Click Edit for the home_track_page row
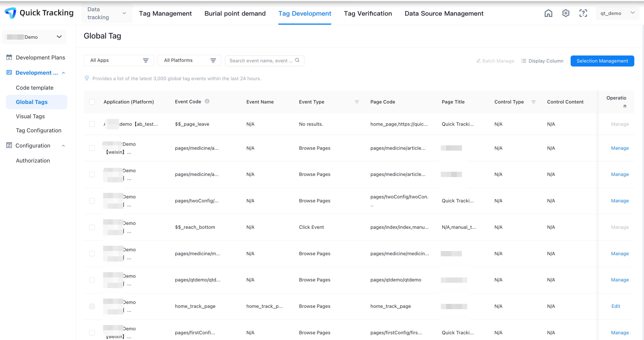644x340 pixels. click(616, 306)
